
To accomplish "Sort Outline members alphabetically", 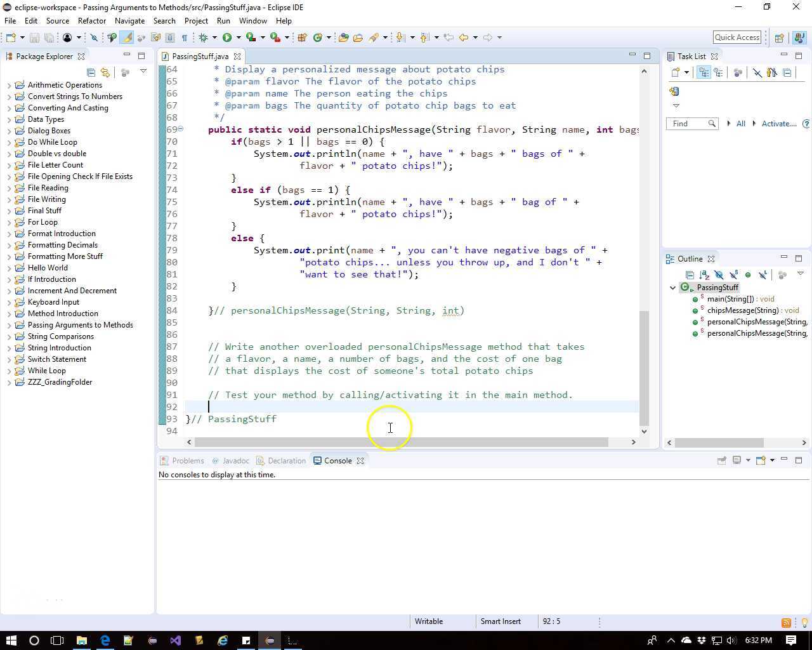I will [705, 275].
